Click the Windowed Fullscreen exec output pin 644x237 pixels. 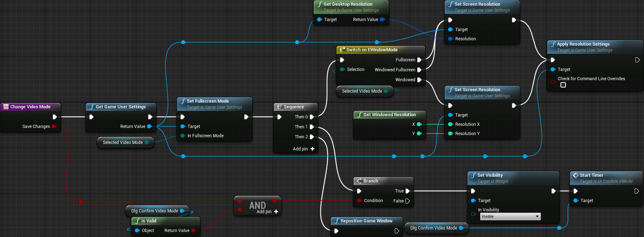click(419, 70)
